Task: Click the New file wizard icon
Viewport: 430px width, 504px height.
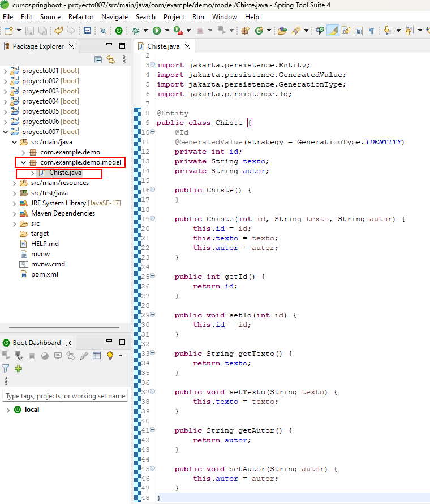Action: pyautogui.click(x=8, y=31)
